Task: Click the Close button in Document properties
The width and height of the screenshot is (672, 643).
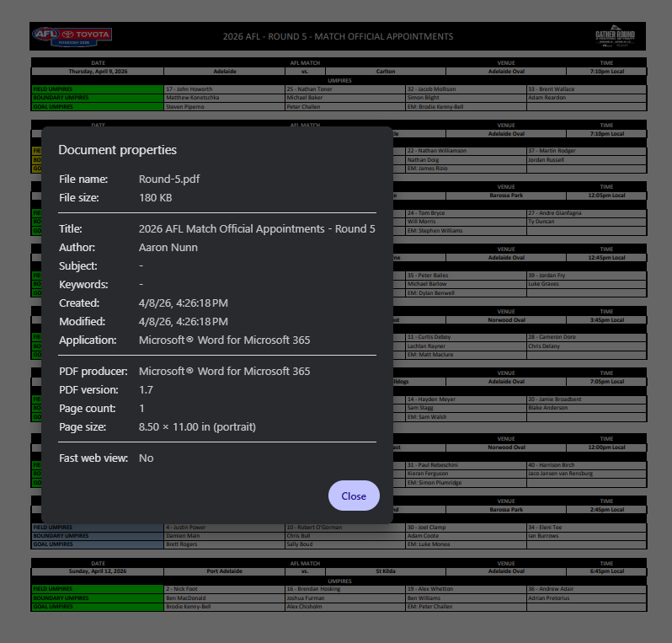Action: click(x=354, y=496)
